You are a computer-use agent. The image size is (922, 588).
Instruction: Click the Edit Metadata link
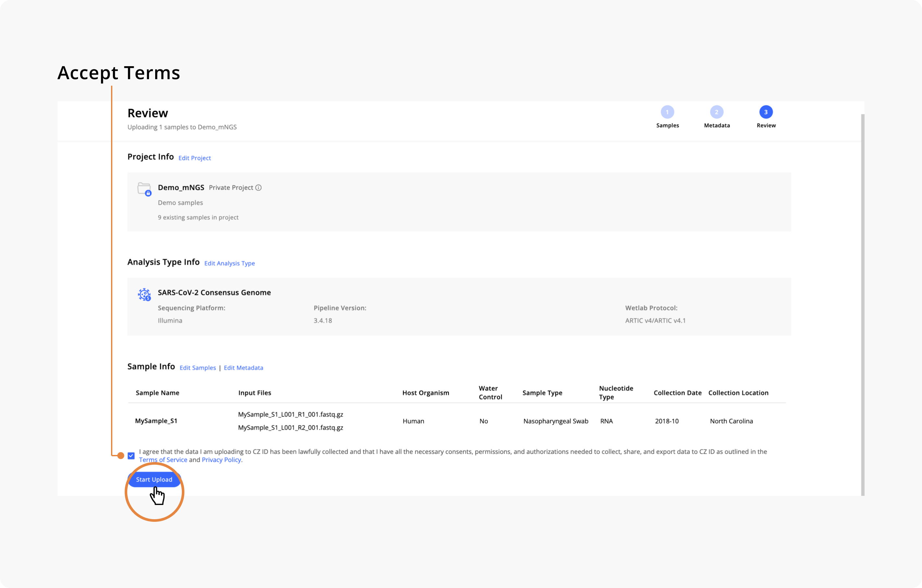pos(243,368)
